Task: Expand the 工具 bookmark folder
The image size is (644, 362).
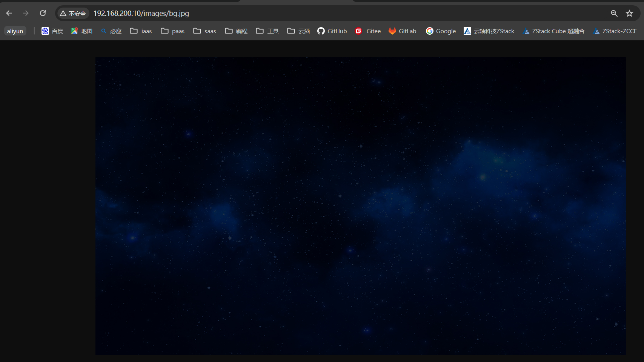Action: coord(267,31)
